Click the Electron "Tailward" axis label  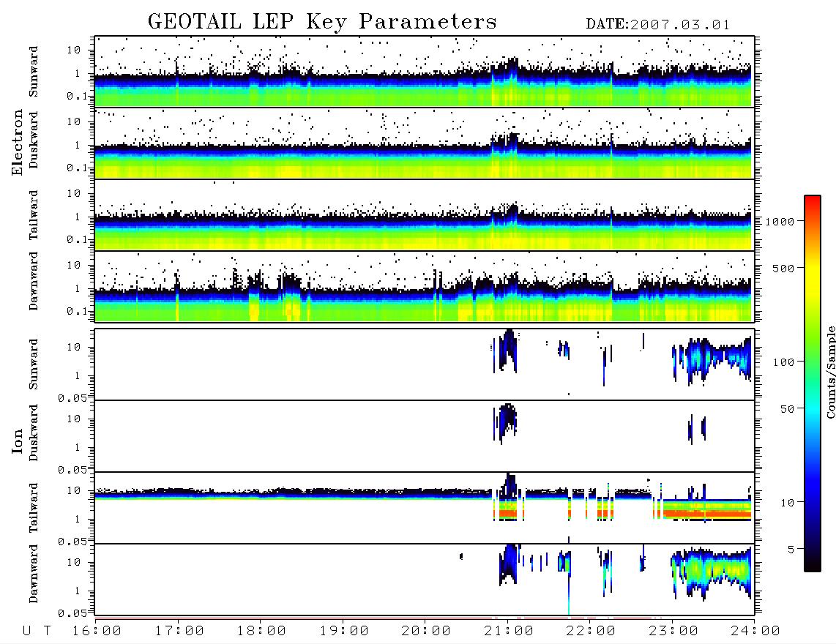pyautogui.click(x=34, y=215)
